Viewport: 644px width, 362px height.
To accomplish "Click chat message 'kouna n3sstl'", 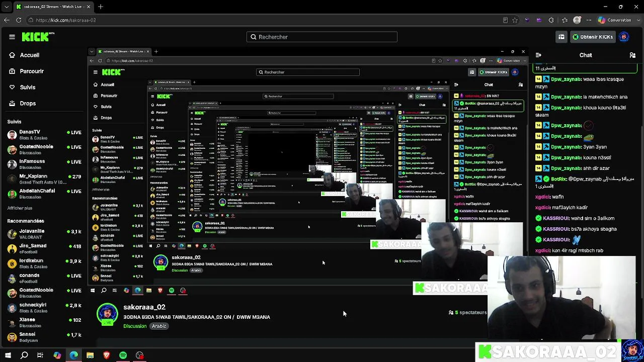I will (597, 158).
